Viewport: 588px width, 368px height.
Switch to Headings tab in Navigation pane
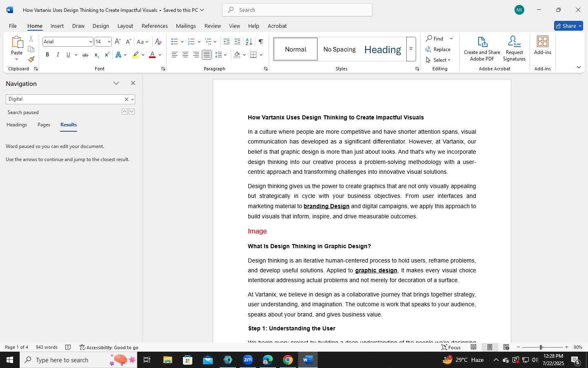click(x=17, y=125)
